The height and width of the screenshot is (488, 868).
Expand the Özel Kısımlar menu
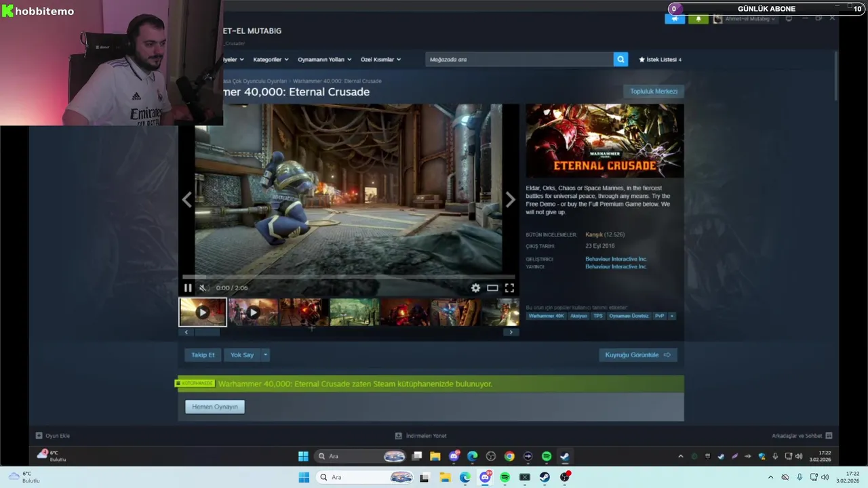click(x=380, y=60)
